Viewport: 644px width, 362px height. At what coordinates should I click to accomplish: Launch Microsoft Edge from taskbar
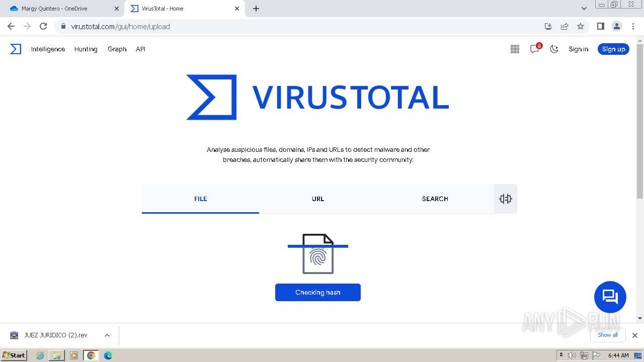click(108, 355)
